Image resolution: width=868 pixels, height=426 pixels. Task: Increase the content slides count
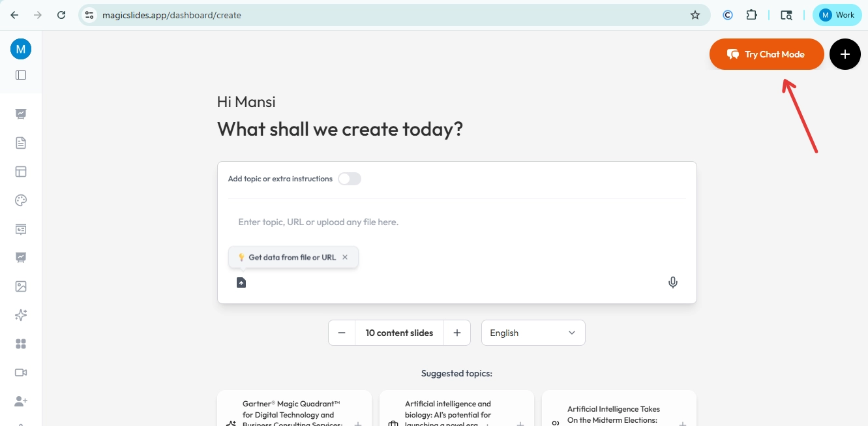[x=457, y=333]
